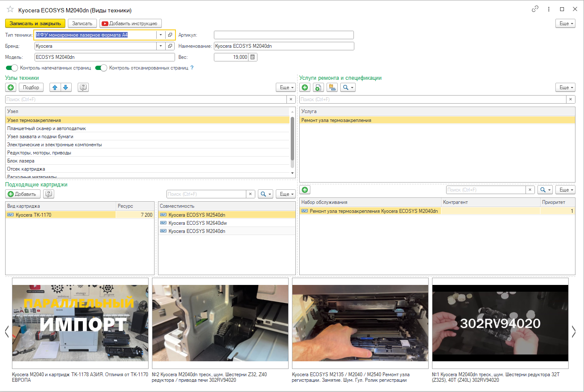This screenshot has width=584, height=392.
Task: Select the resource value 7 200
Action: point(135,215)
